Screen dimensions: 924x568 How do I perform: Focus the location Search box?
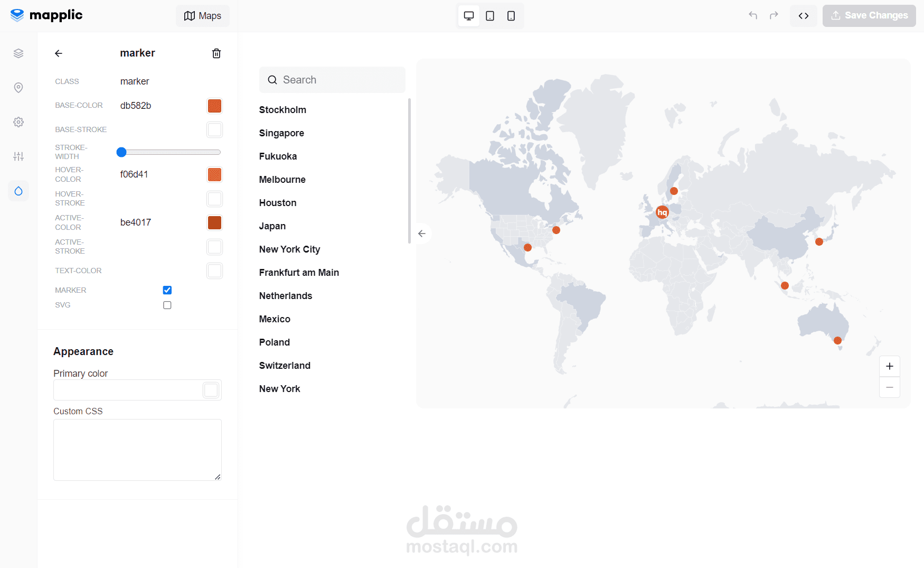332,80
